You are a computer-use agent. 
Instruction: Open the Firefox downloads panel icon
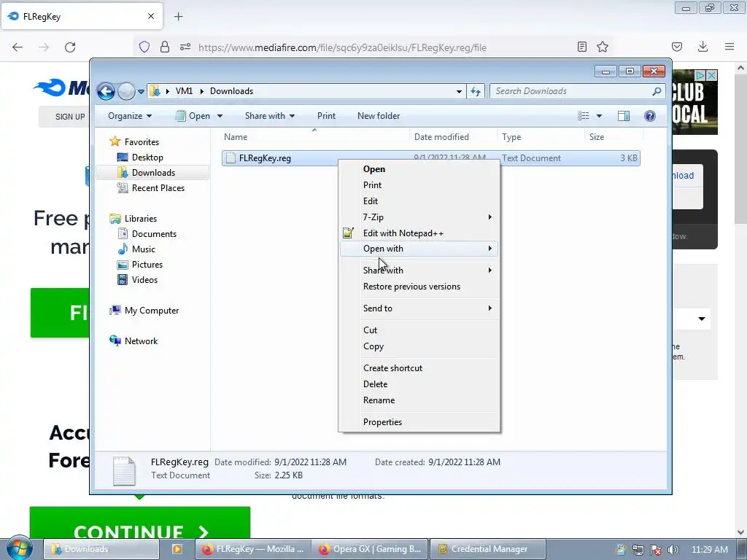pos(703,47)
